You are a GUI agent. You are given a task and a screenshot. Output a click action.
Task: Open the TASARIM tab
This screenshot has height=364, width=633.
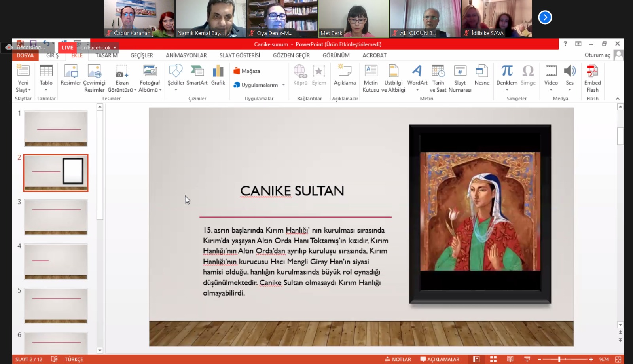tap(106, 55)
